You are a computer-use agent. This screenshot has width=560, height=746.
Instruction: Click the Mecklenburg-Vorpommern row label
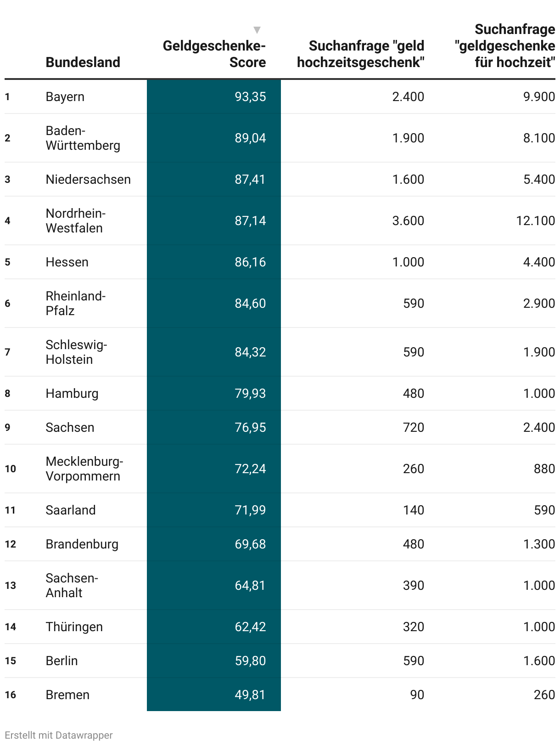(x=84, y=469)
